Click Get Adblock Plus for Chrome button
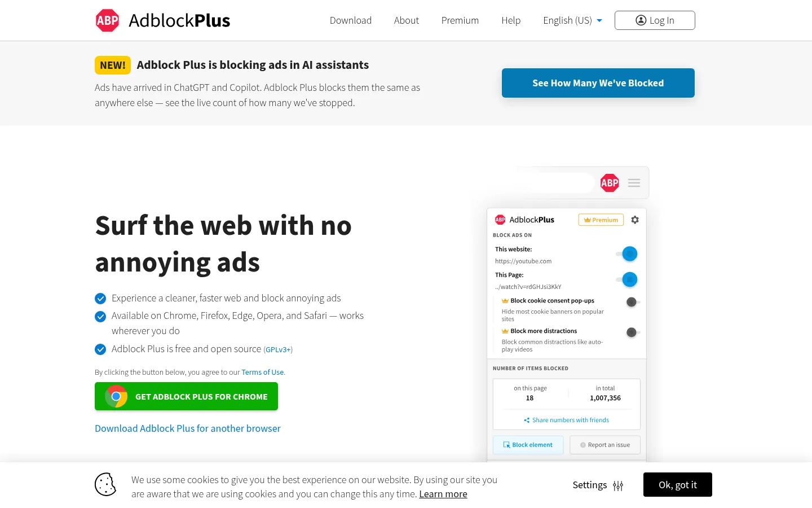812x508 pixels. click(186, 396)
